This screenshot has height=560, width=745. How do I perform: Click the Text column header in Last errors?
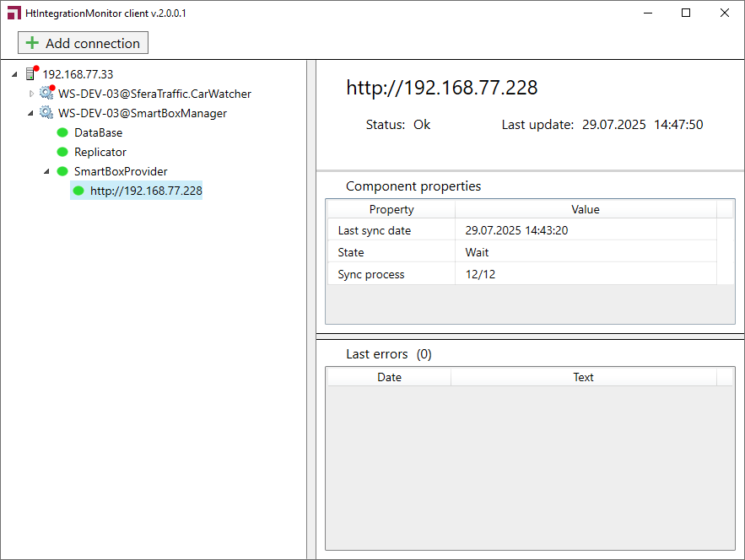(583, 377)
